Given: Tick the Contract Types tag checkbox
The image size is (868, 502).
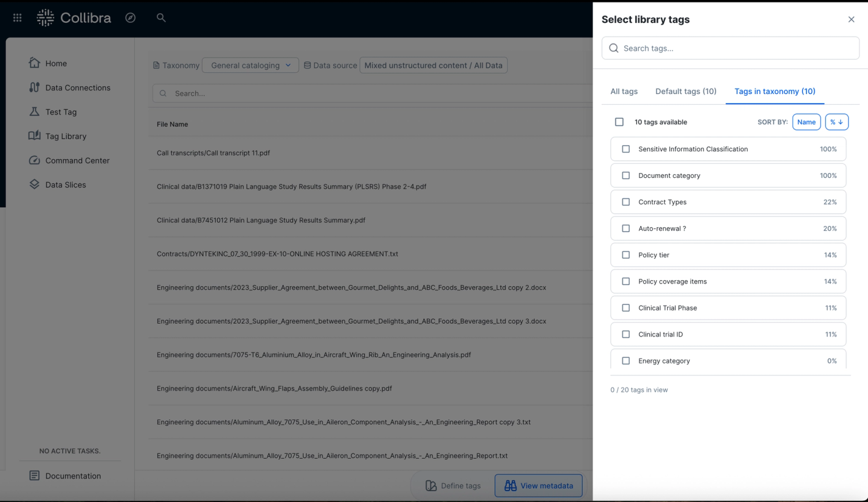Looking at the screenshot, I should 626,202.
